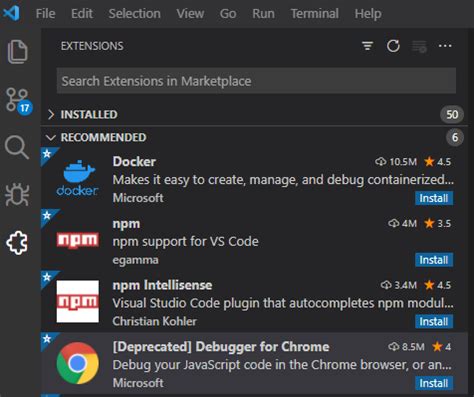Image resolution: width=474 pixels, height=397 pixels.
Task: Install Debugger for Chrome extension
Action: [x=434, y=383]
